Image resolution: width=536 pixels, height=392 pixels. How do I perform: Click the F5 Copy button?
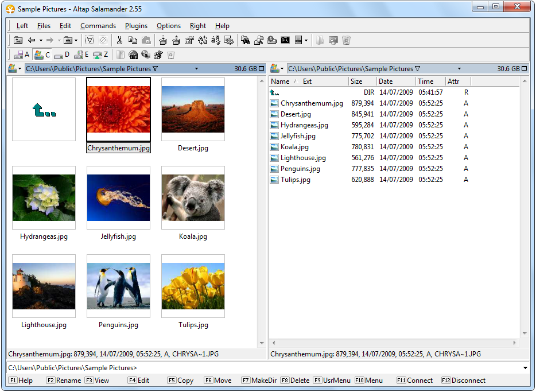[x=181, y=381]
